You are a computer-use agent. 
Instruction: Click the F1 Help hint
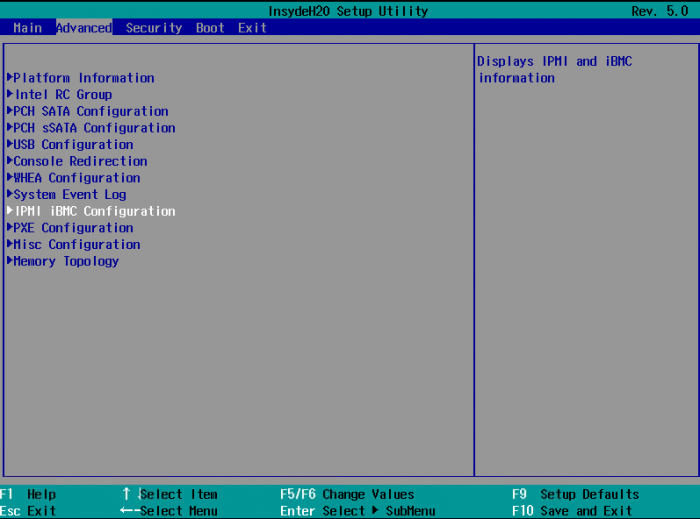[29, 494]
